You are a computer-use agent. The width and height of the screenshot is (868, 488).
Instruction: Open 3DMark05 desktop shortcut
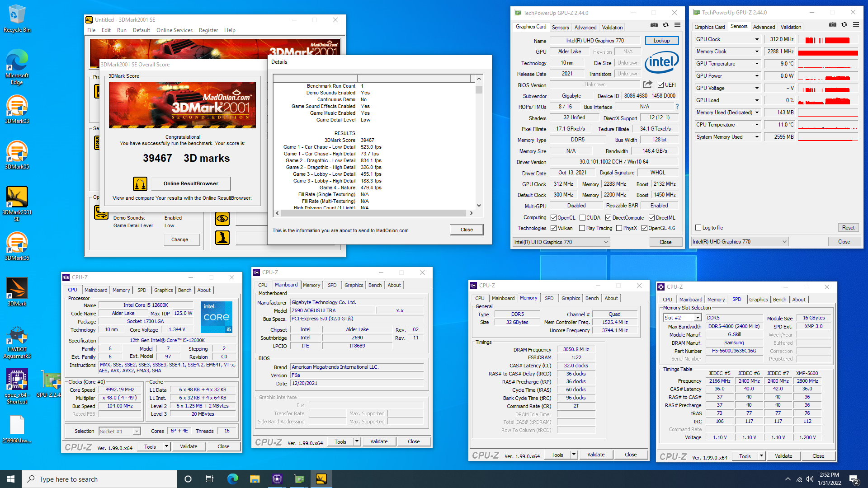(17, 155)
